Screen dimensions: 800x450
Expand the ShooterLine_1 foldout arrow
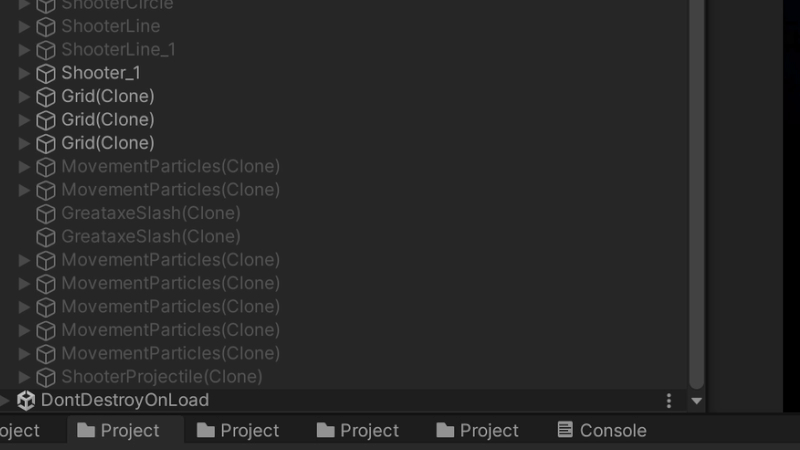pyautogui.click(x=23, y=49)
